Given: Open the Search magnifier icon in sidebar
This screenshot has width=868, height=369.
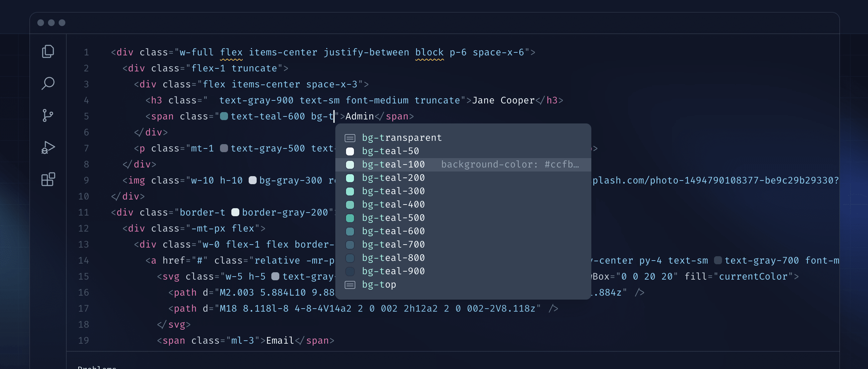Looking at the screenshot, I should 48,83.
